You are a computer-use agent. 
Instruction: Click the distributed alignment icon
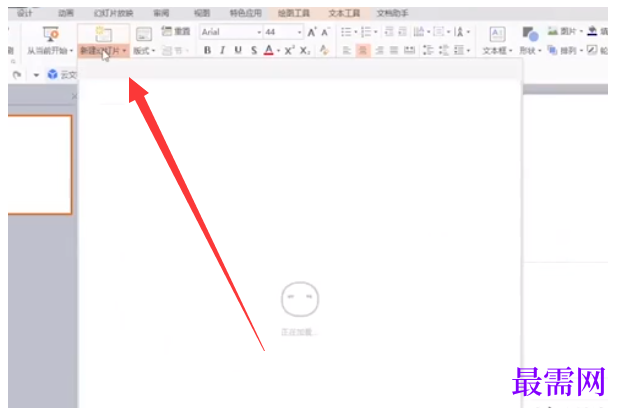click(x=409, y=51)
